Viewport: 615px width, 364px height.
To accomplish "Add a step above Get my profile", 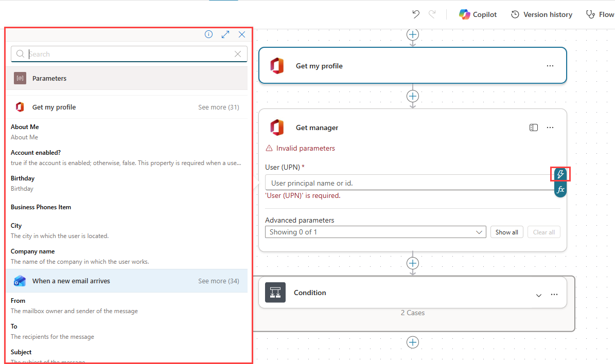I will pyautogui.click(x=413, y=34).
